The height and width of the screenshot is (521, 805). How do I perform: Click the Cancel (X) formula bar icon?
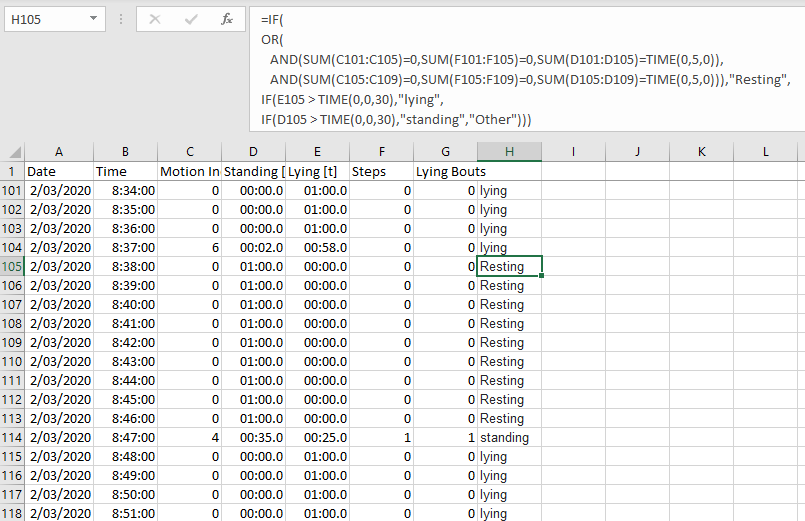pyautogui.click(x=155, y=20)
